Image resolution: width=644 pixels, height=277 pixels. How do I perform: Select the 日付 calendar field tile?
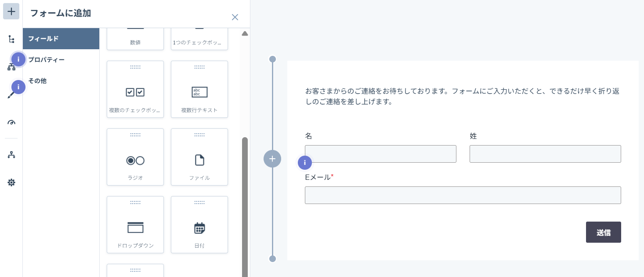pos(199,225)
